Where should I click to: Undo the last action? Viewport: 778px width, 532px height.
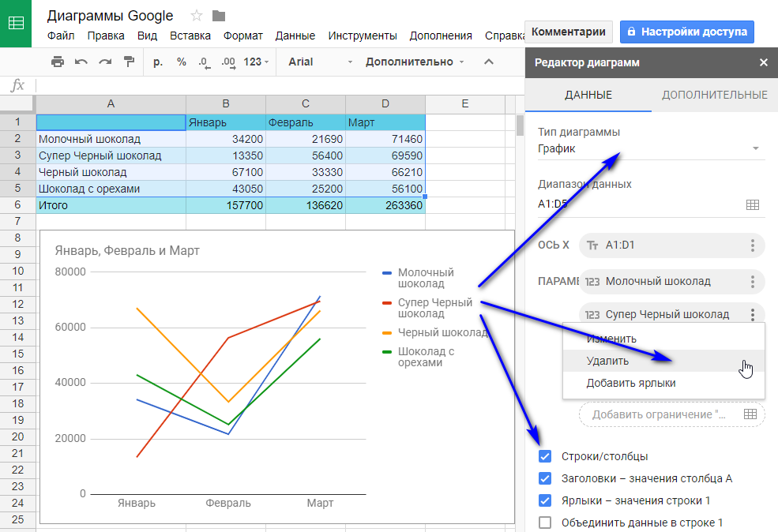click(81, 62)
